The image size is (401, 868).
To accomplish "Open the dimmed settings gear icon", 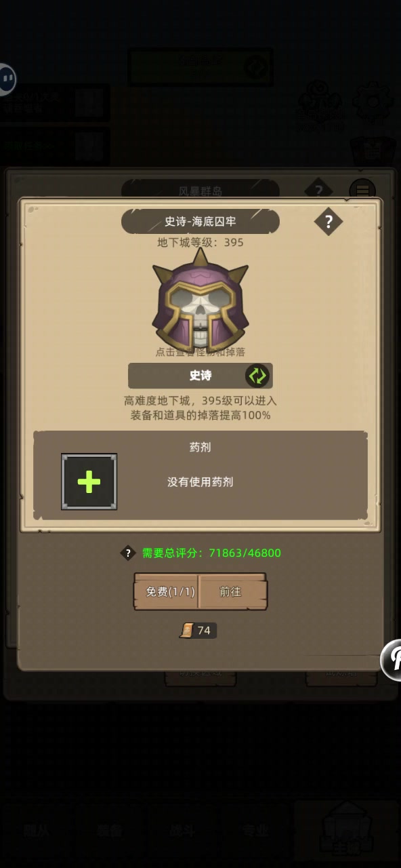I will [x=373, y=100].
